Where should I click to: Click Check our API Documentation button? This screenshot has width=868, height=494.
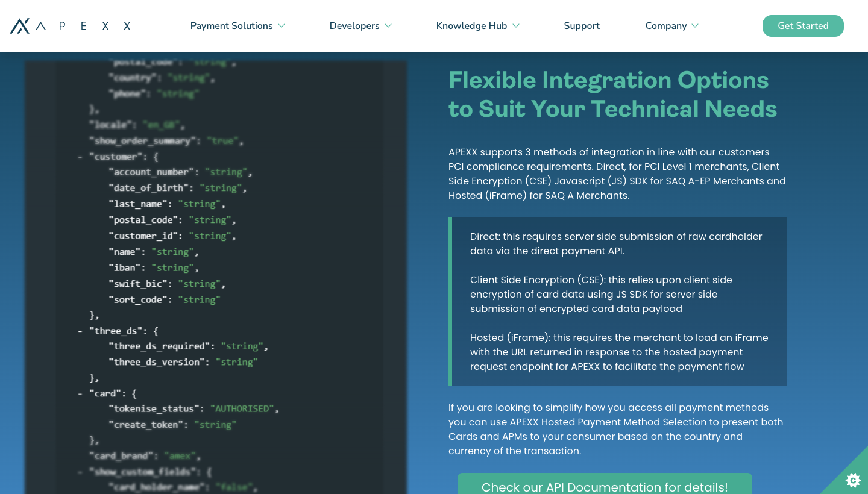point(605,484)
